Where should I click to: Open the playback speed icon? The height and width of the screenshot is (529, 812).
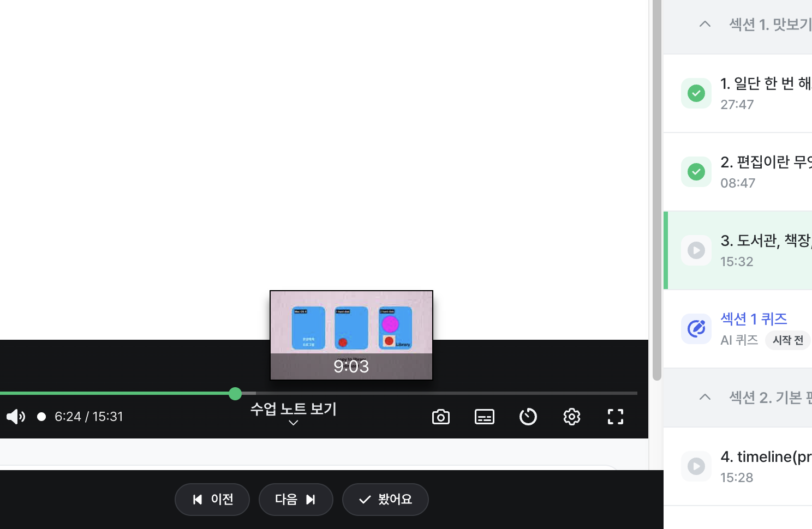[528, 417]
